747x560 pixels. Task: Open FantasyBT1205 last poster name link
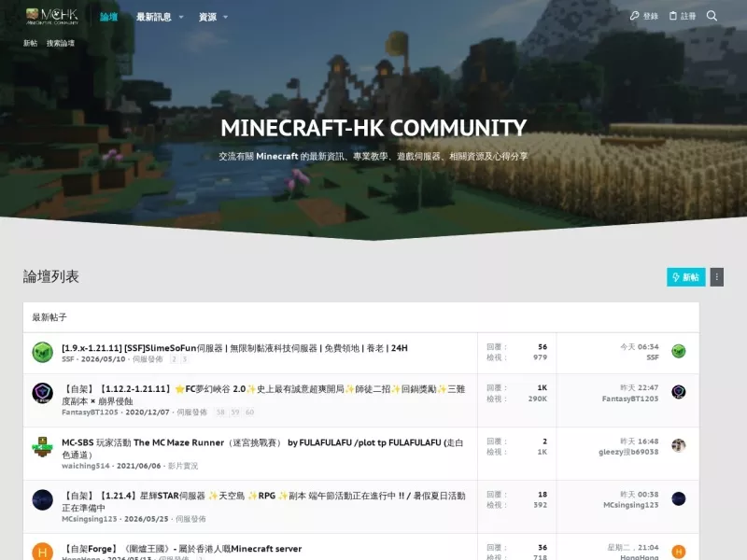tap(630, 399)
